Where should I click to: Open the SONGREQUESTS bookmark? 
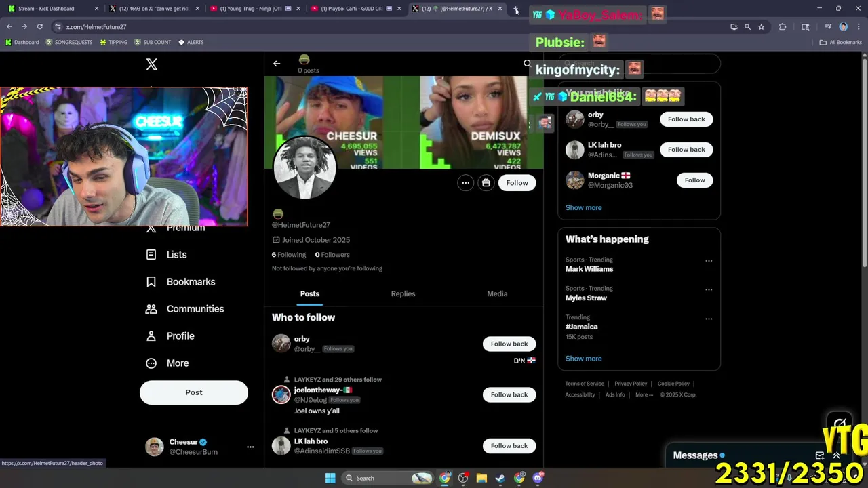coord(69,42)
